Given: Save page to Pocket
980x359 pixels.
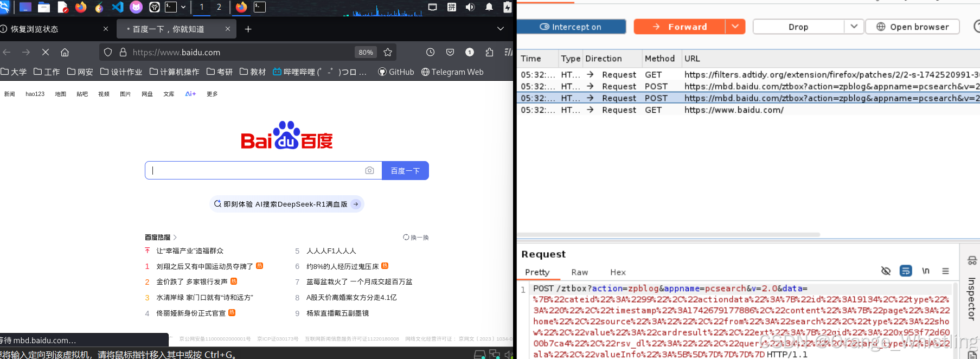Looking at the screenshot, I should (x=450, y=52).
